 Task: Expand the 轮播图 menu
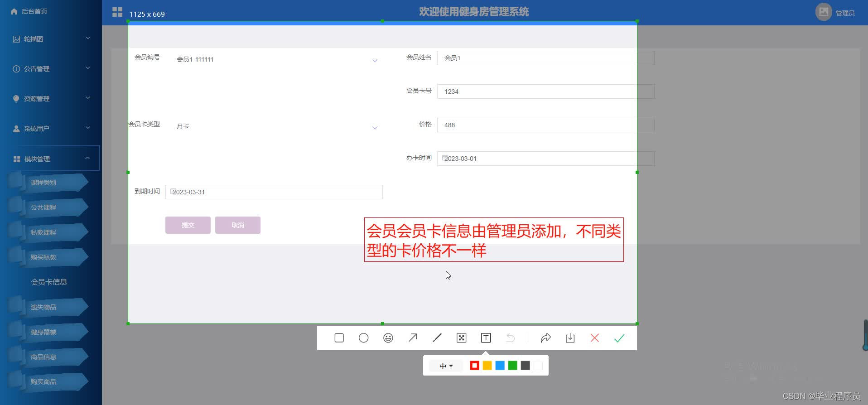[x=51, y=39]
